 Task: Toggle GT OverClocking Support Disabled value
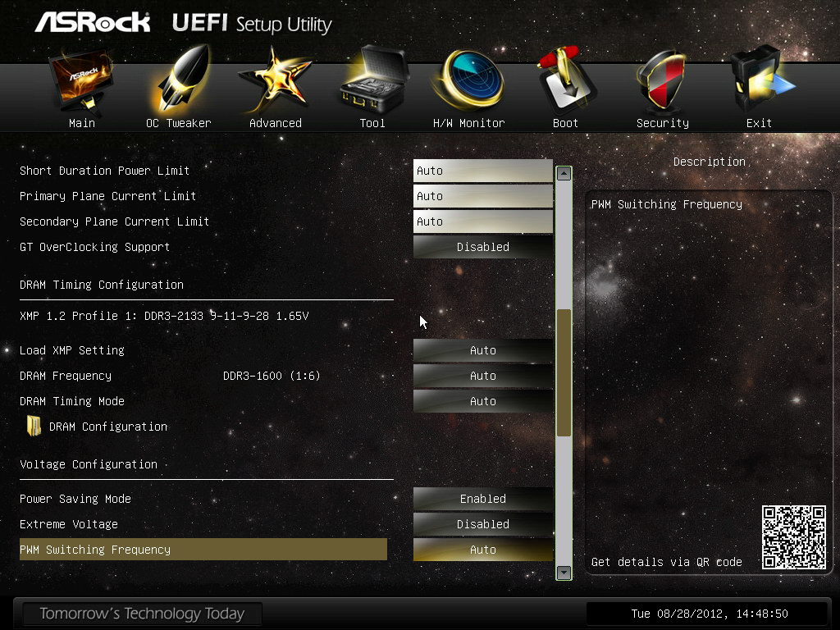tap(482, 247)
